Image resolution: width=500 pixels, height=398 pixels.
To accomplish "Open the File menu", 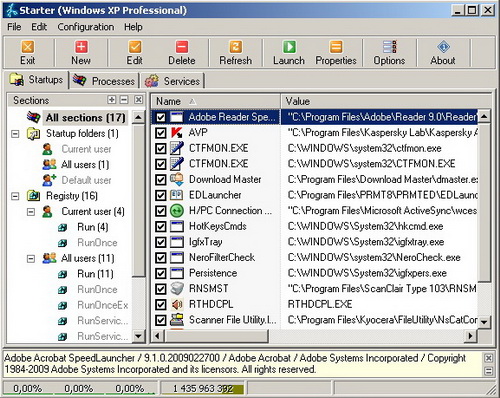I will tap(14, 27).
